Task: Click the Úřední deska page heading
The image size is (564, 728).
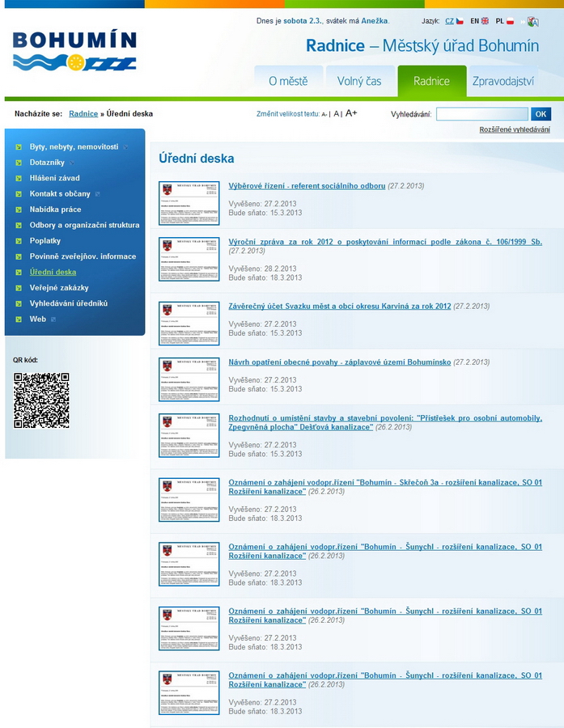Action: click(x=196, y=159)
